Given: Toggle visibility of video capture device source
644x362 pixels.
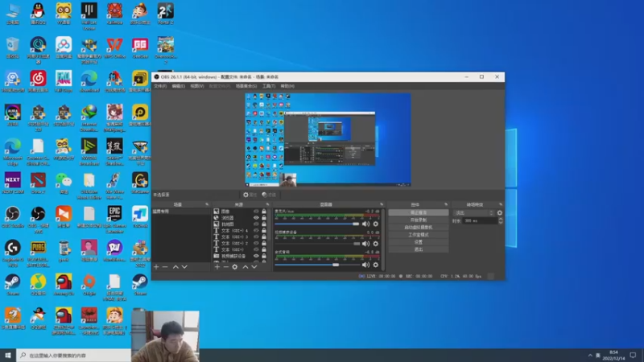Looking at the screenshot, I should tap(256, 256).
